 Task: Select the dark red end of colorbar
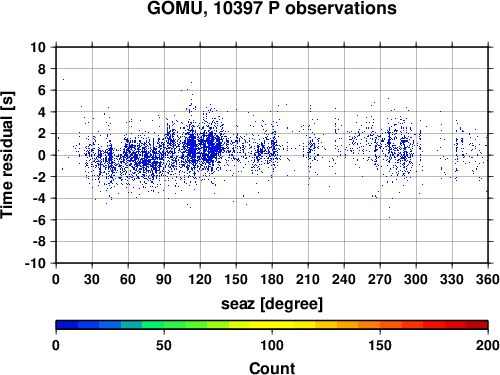click(x=477, y=325)
